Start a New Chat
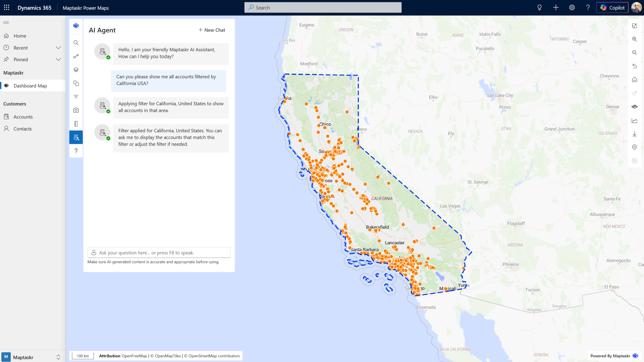Image resolution: width=644 pixels, height=362 pixels. click(x=212, y=30)
